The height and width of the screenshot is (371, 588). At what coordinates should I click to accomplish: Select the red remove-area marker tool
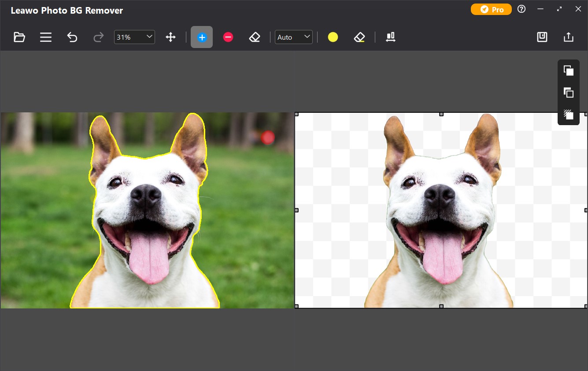point(228,37)
